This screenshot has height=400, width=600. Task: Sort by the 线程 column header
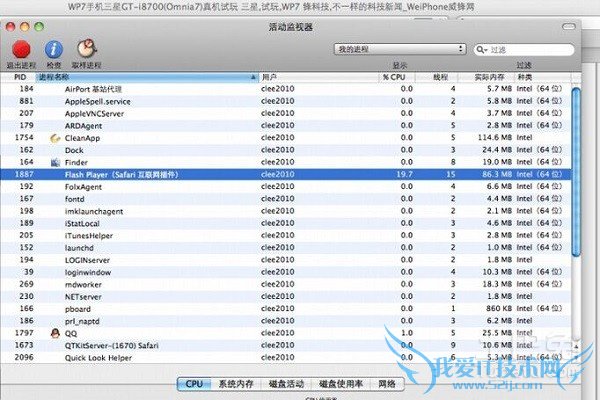tap(437, 77)
